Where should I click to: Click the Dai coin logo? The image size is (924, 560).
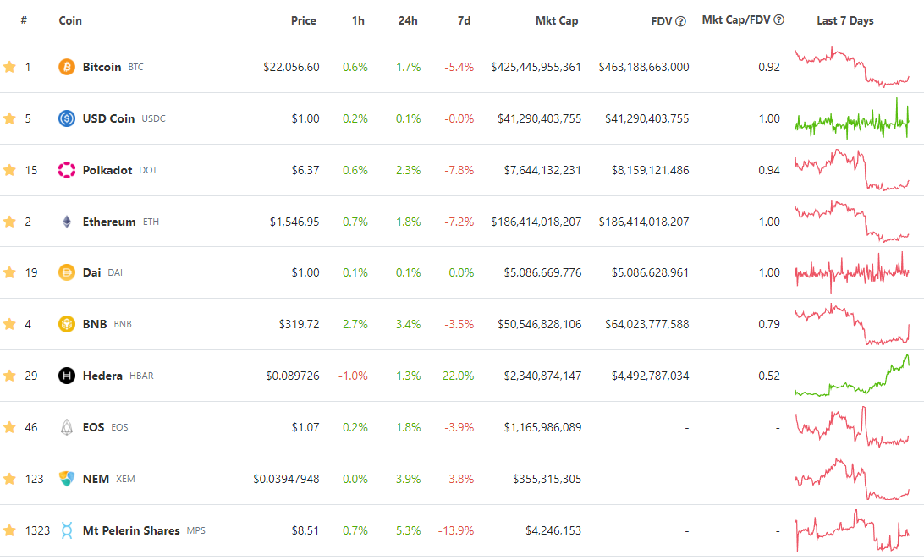tap(67, 272)
